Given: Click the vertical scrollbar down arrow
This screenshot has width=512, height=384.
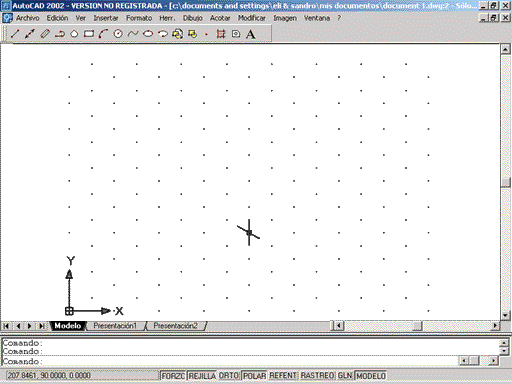Looking at the screenshot, I should click(505, 315).
